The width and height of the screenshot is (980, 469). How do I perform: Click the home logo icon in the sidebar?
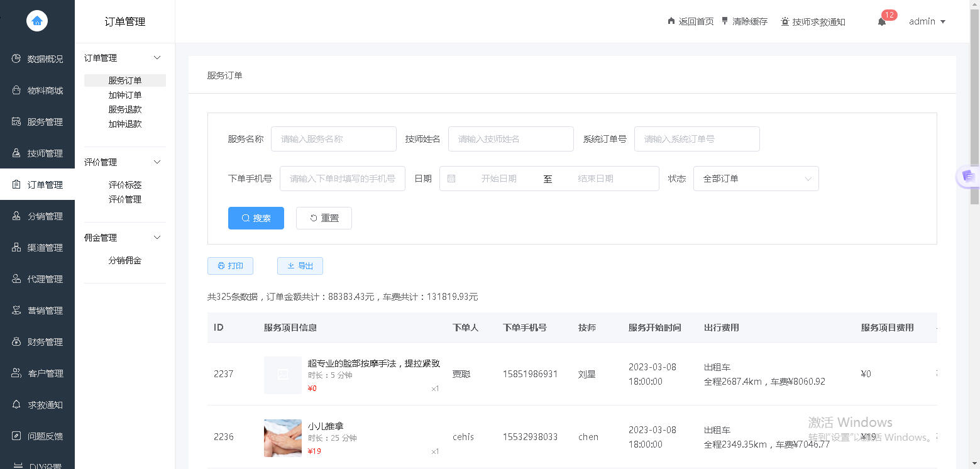point(37,21)
